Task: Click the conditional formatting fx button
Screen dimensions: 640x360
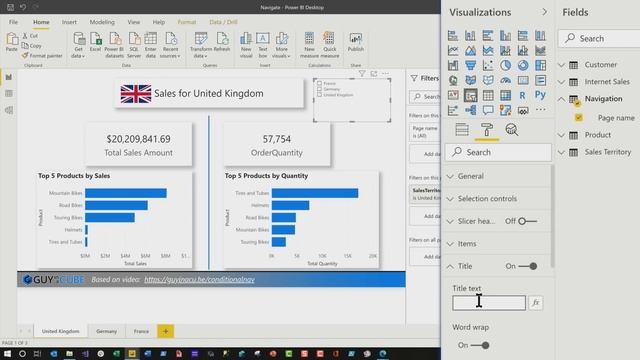Action: (x=536, y=303)
